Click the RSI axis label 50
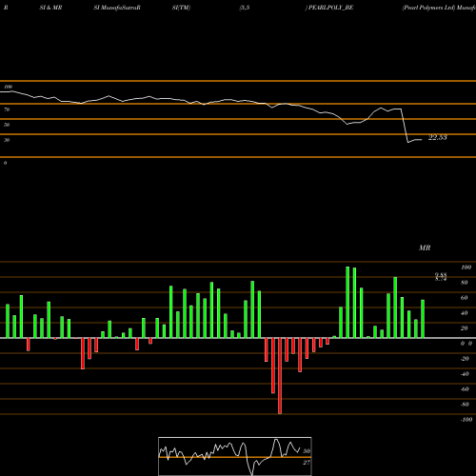Screen dimensions: 476x476 [x=7, y=125]
